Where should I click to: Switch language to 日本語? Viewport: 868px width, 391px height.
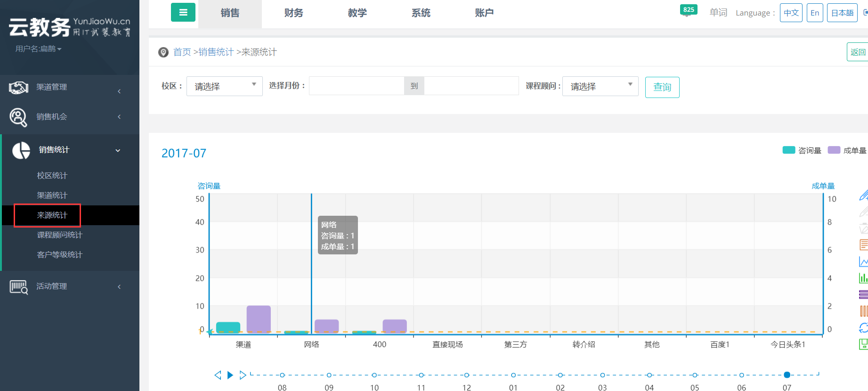point(842,13)
